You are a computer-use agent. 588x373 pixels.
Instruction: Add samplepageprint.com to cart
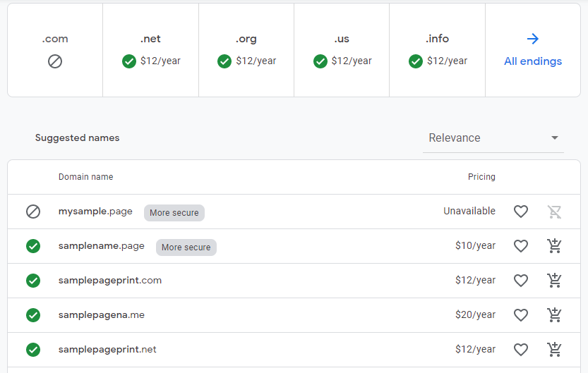[x=554, y=280]
